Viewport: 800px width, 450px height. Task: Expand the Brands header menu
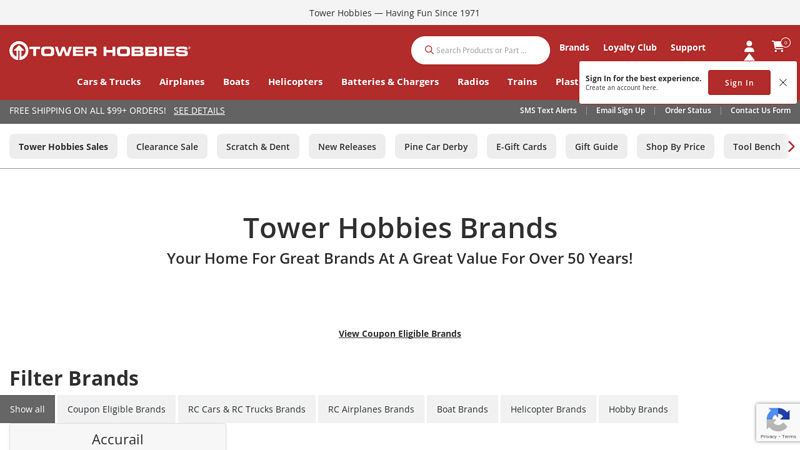574,47
